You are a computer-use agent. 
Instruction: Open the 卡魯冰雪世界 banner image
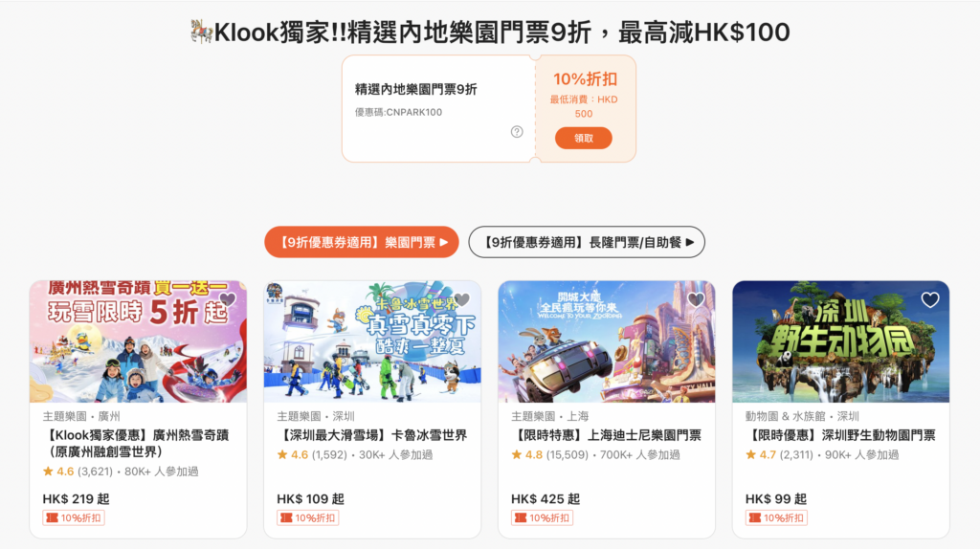(x=372, y=341)
